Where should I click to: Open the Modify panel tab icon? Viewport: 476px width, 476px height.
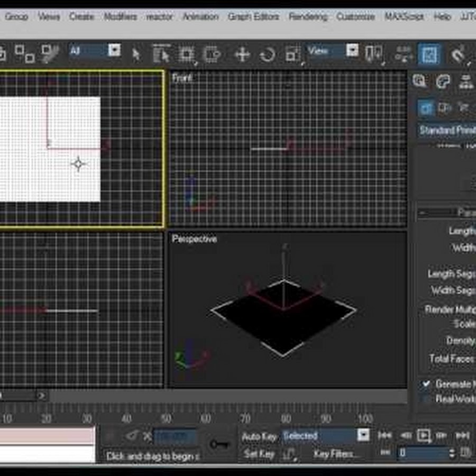coord(443,82)
